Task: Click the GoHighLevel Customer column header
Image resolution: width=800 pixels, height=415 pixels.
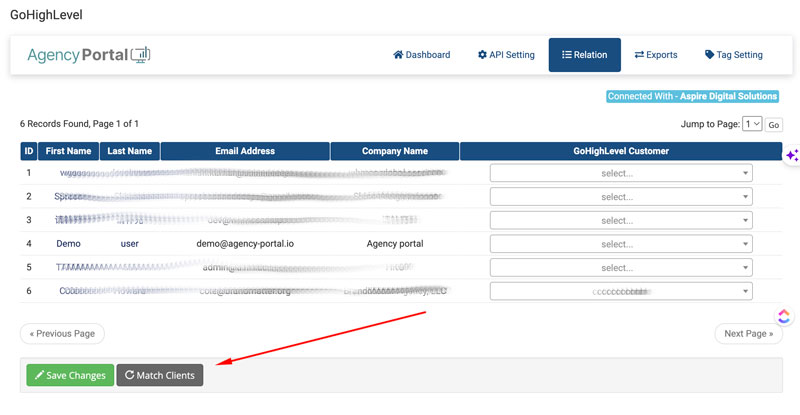Action: click(x=621, y=151)
